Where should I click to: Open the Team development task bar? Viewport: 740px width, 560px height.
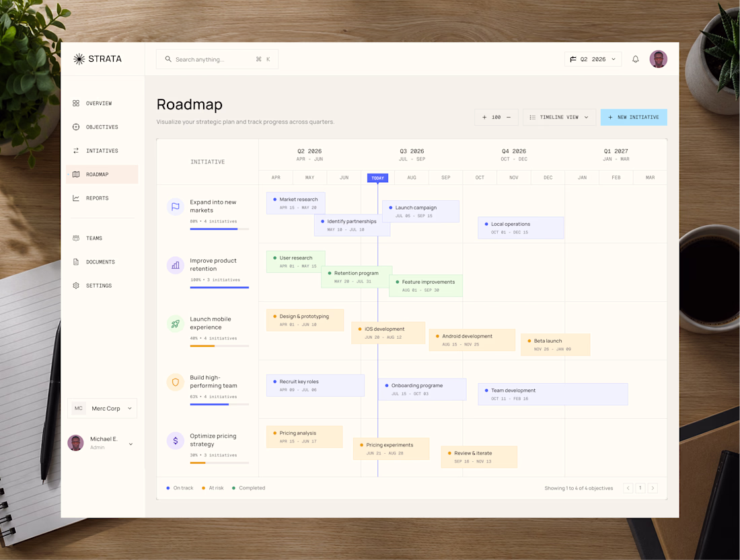(553, 395)
